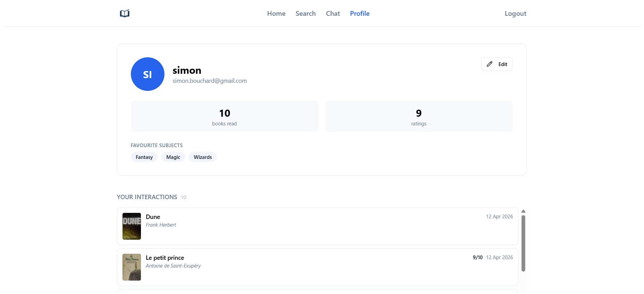
Task: Click the pencil icon in Edit button
Action: coord(490,64)
